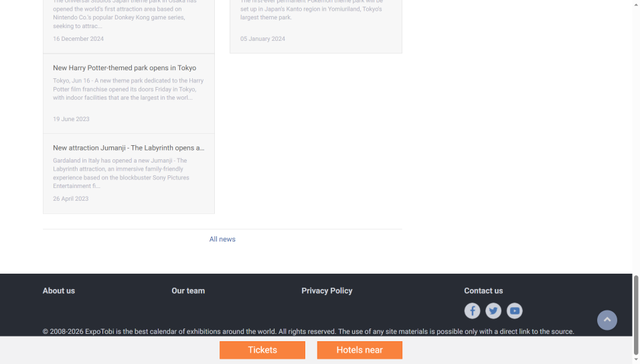Open the Jumanji Labyrinth attraction article
Screen dimensions: 640x364
(x=129, y=148)
